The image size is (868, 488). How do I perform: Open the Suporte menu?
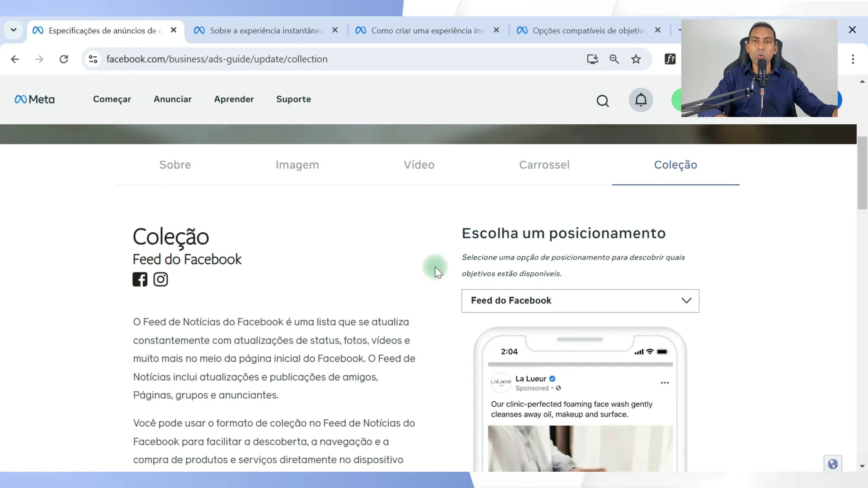293,99
